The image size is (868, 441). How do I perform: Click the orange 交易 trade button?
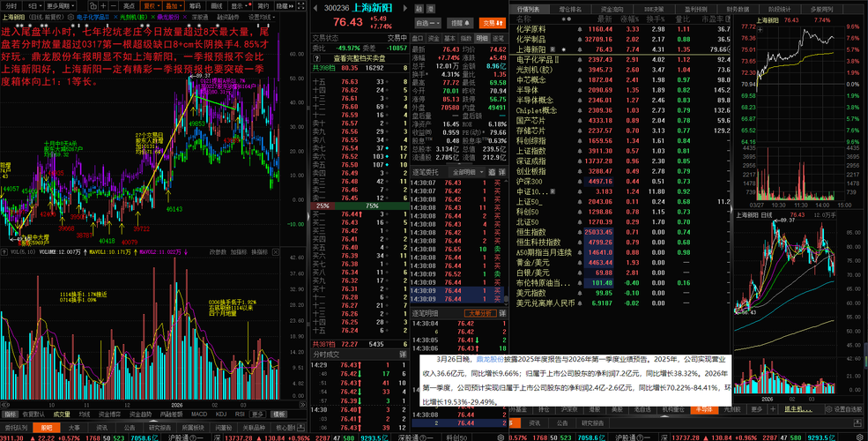[x=492, y=23]
